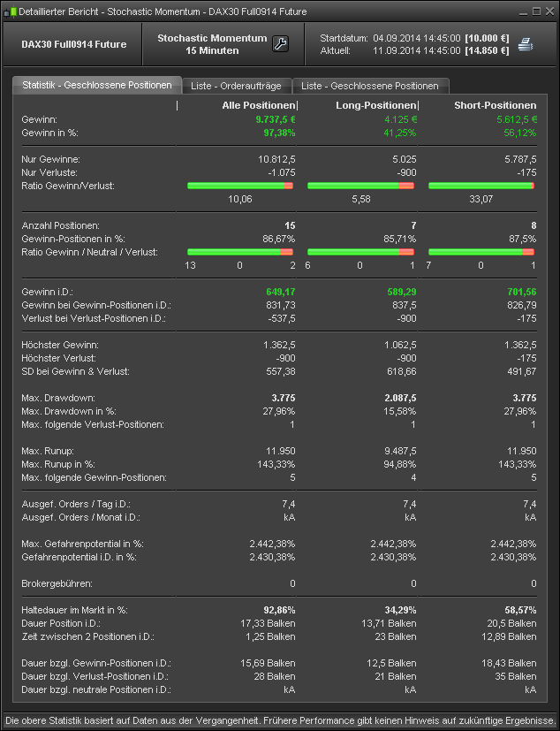560x731 pixels.
Task: Click the 86,67% winning positions value
Action: (x=279, y=239)
